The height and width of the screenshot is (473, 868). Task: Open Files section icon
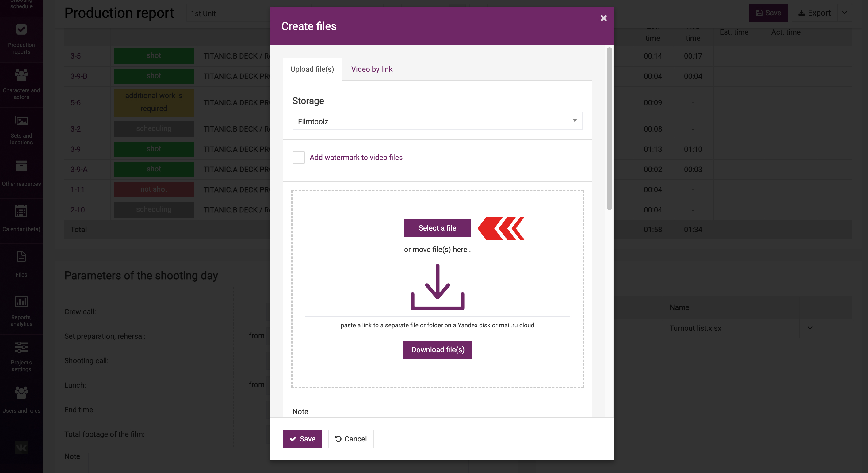click(21, 257)
